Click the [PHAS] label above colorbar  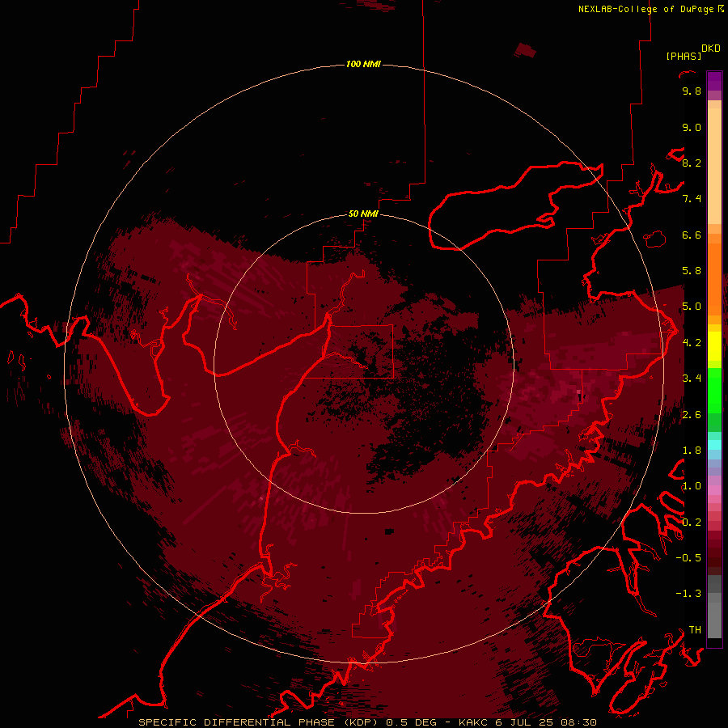pyautogui.click(x=684, y=57)
